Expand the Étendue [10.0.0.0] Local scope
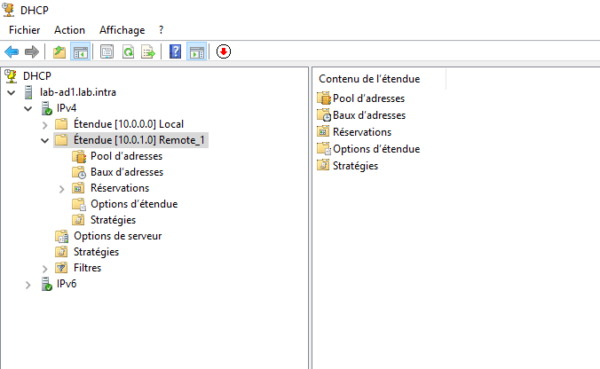 point(45,125)
